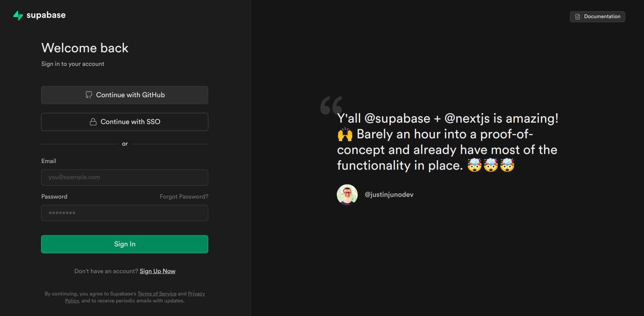Click the Documentation page icon

pos(577,17)
